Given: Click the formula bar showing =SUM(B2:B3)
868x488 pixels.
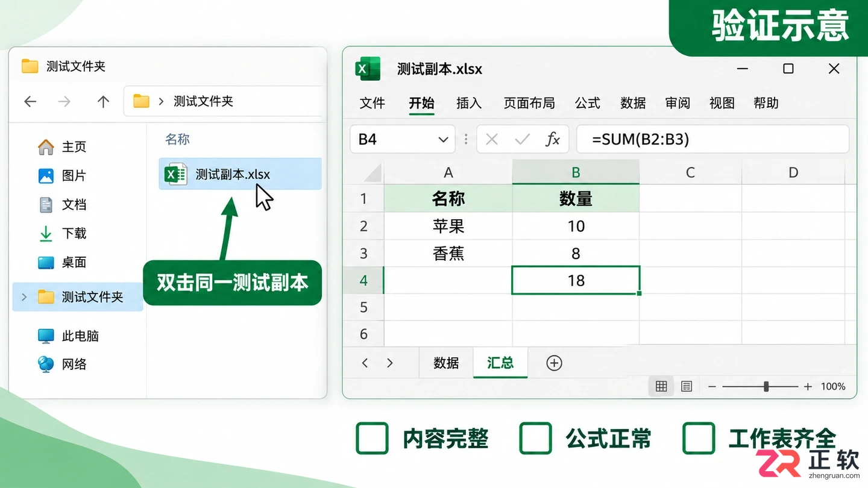Looking at the screenshot, I should pos(712,139).
